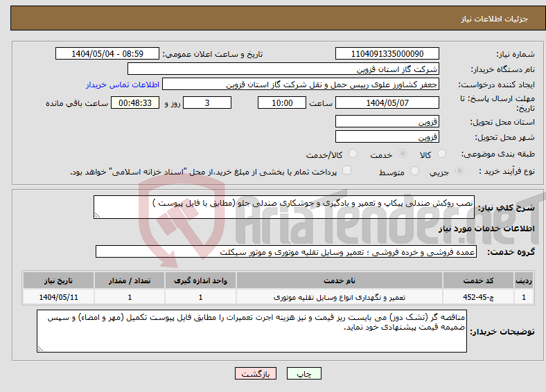Click the واحد اندازه گیری column header

(x=200, y=280)
